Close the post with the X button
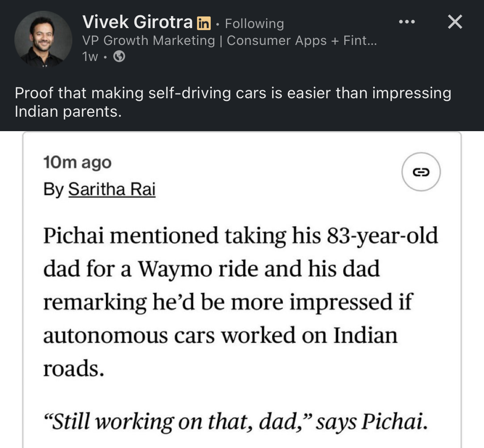 (455, 22)
